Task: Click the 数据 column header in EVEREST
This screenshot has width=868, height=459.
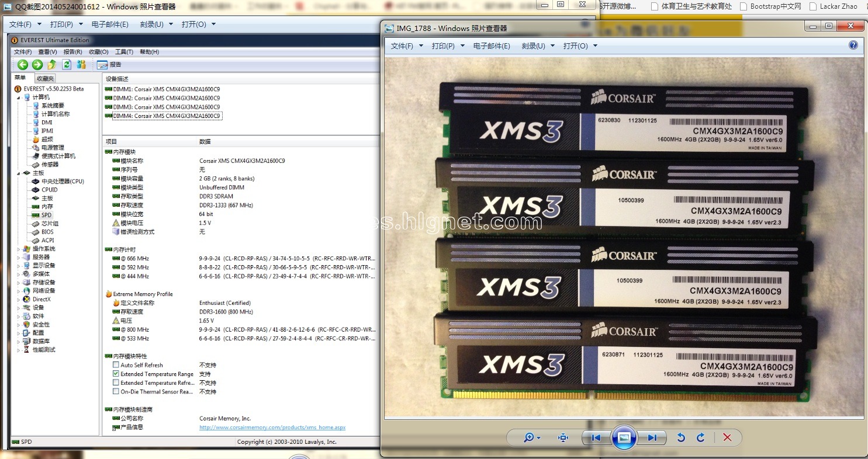Action: point(205,141)
